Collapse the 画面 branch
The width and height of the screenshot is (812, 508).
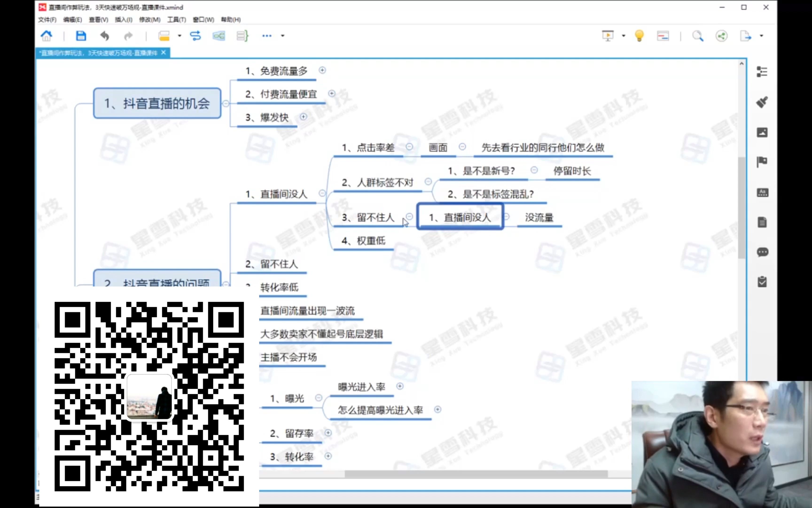tap(462, 147)
